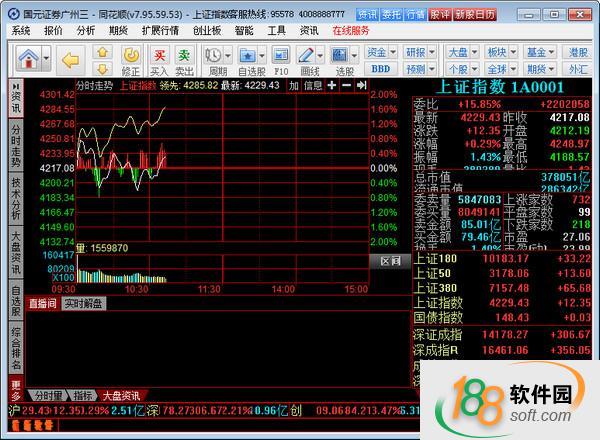Zoom in chart with plus icon
The width and height of the screenshot is (600, 440).
[332, 85]
